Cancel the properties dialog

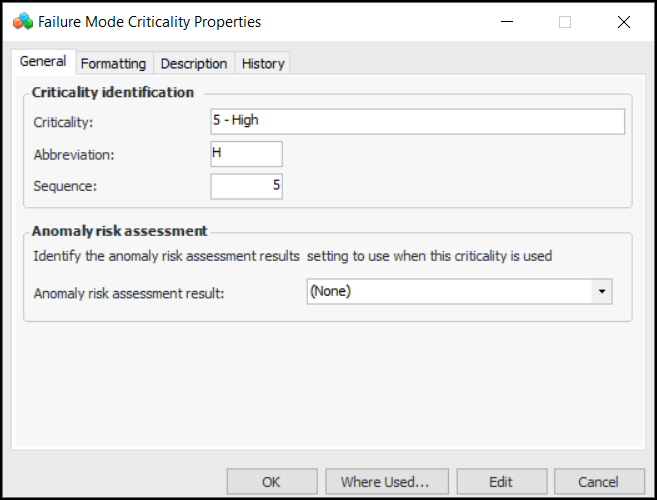pos(598,482)
